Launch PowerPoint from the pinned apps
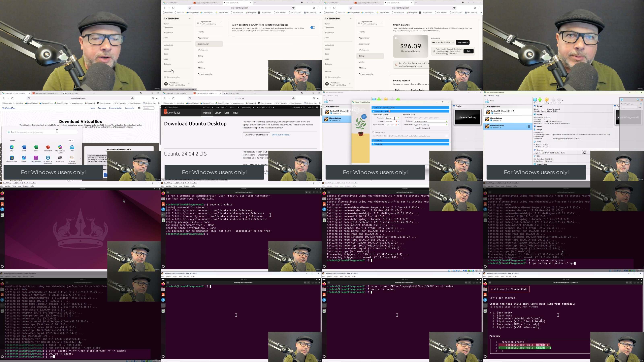 (x=48, y=147)
